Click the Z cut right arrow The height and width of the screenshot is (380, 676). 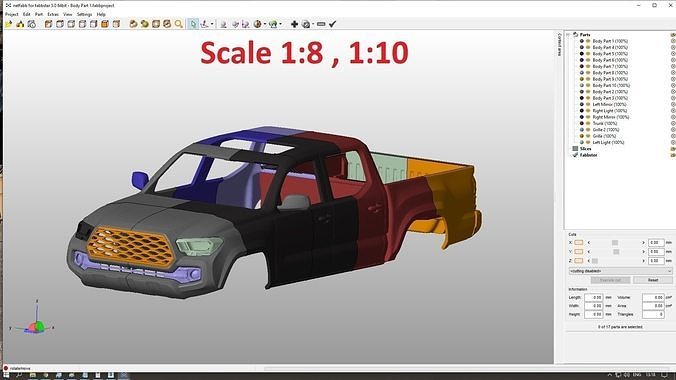pos(644,261)
